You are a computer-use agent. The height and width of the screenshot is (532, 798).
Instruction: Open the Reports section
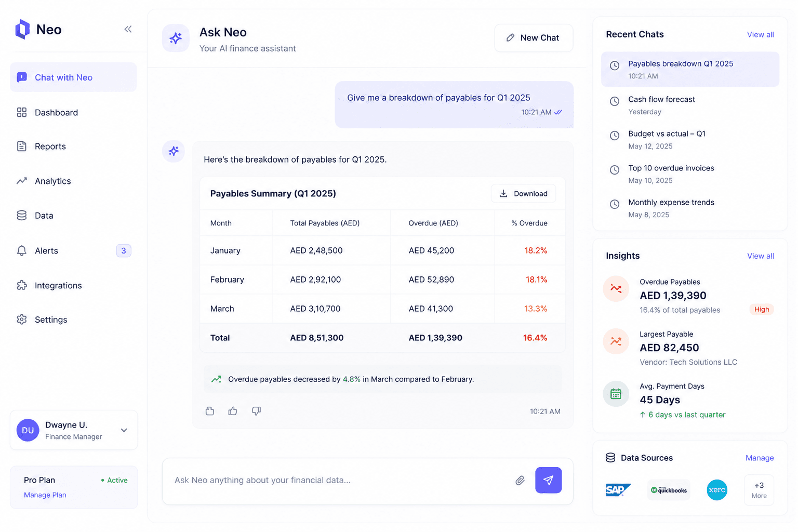(73, 147)
